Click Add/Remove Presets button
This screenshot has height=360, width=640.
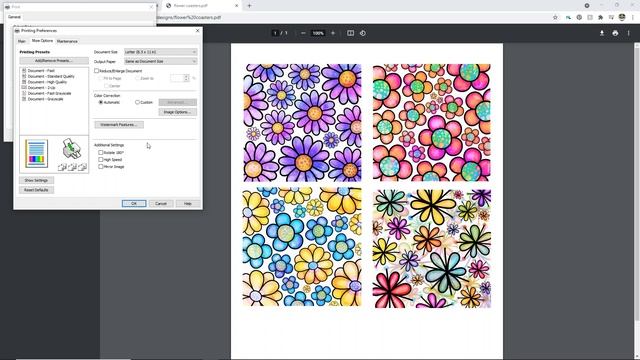pyautogui.click(x=54, y=61)
